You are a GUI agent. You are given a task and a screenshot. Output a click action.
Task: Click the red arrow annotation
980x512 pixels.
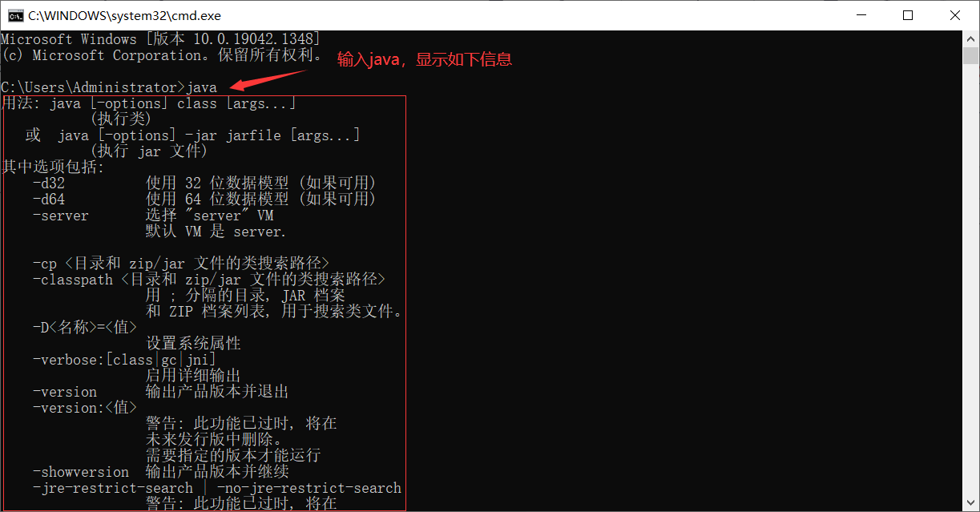pos(268,79)
